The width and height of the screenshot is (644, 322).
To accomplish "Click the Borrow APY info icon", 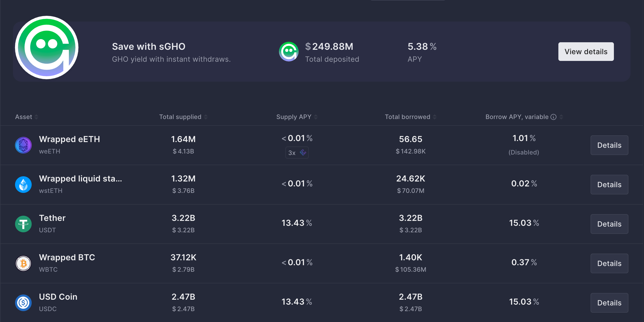I will 553,117.
